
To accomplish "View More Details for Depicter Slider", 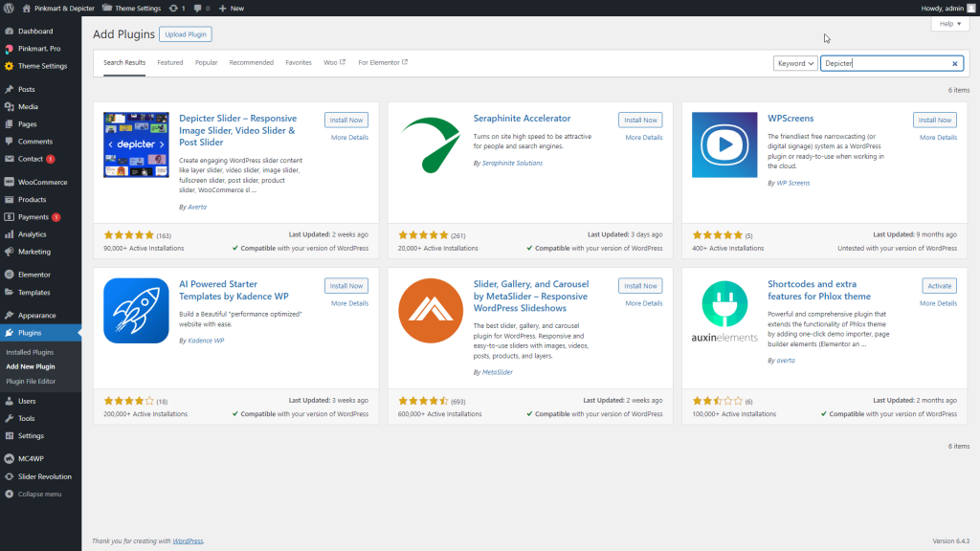I will point(349,138).
